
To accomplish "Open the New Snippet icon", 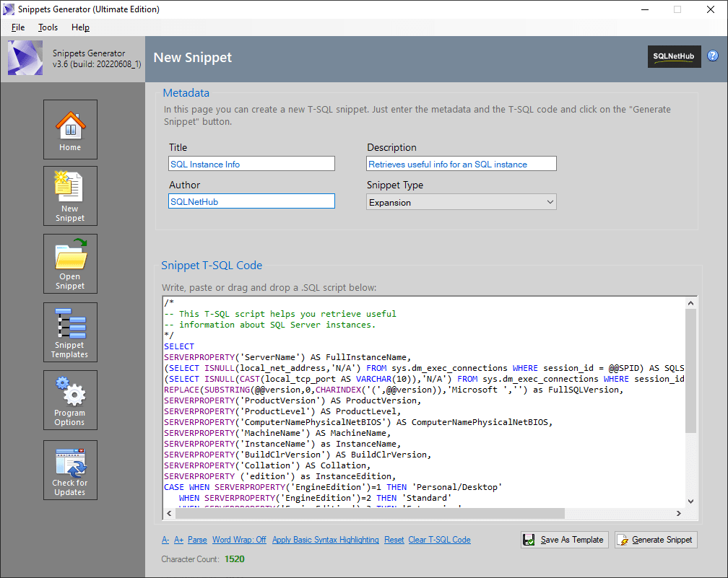I will (70, 195).
